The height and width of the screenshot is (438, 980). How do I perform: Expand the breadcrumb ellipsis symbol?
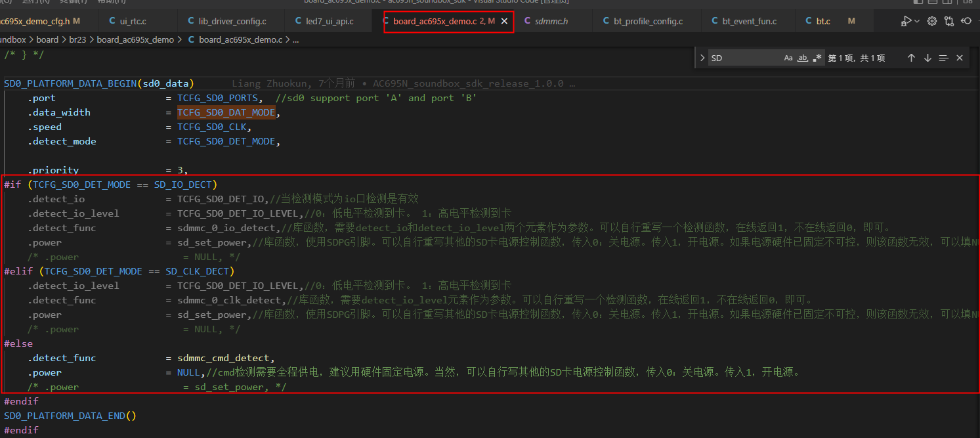click(x=295, y=39)
